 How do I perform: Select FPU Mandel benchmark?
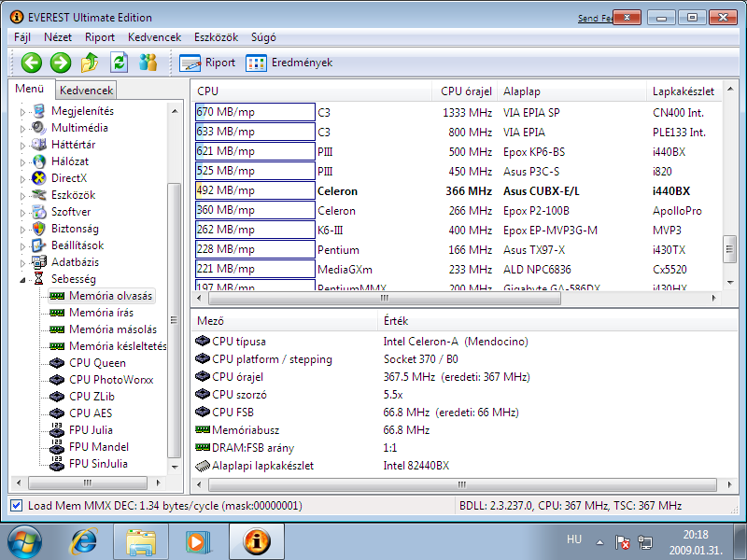pyautogui.click(x=99, y=447)
